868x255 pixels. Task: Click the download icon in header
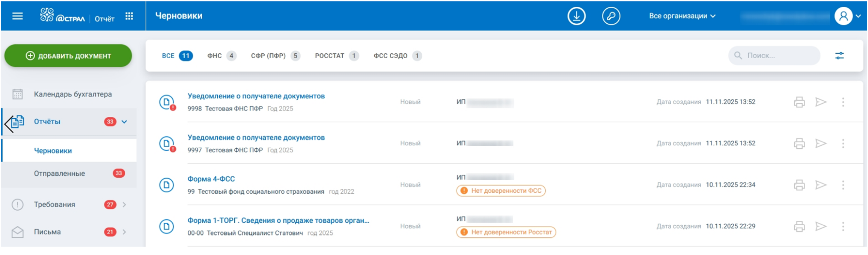(576, 16)
